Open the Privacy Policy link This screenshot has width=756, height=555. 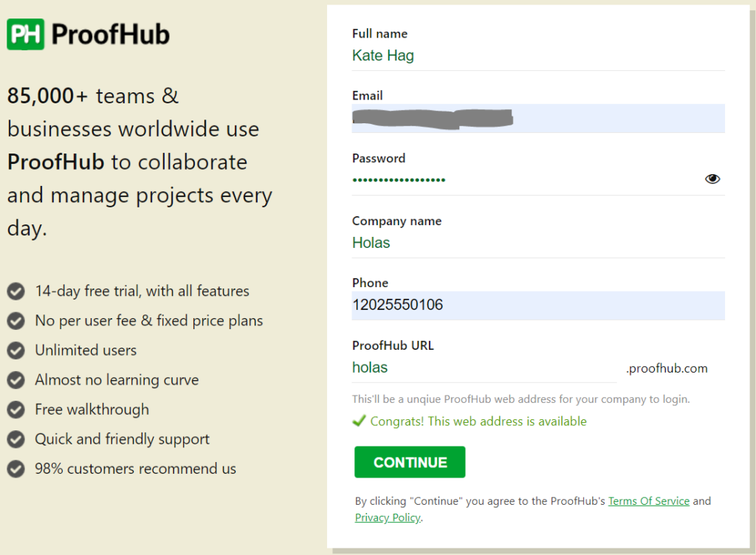point(388,517)
